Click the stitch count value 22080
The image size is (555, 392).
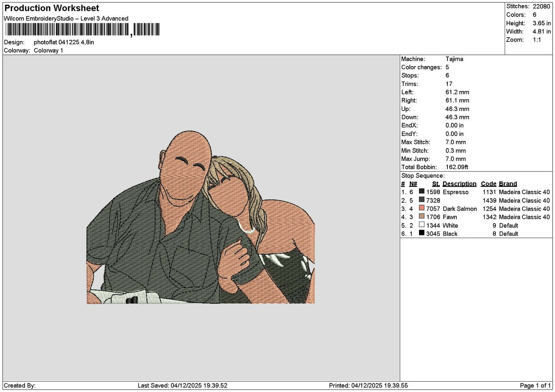(x=541, y=6)
